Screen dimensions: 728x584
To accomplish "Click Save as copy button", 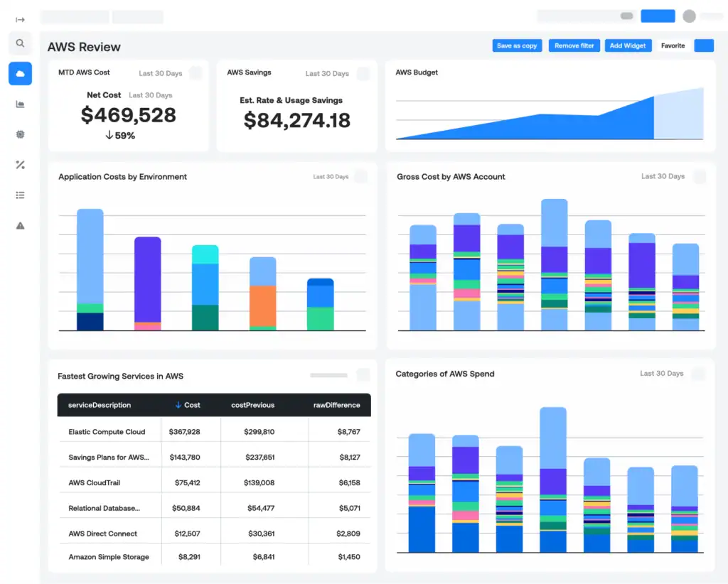I will click(x=517, y=45).
